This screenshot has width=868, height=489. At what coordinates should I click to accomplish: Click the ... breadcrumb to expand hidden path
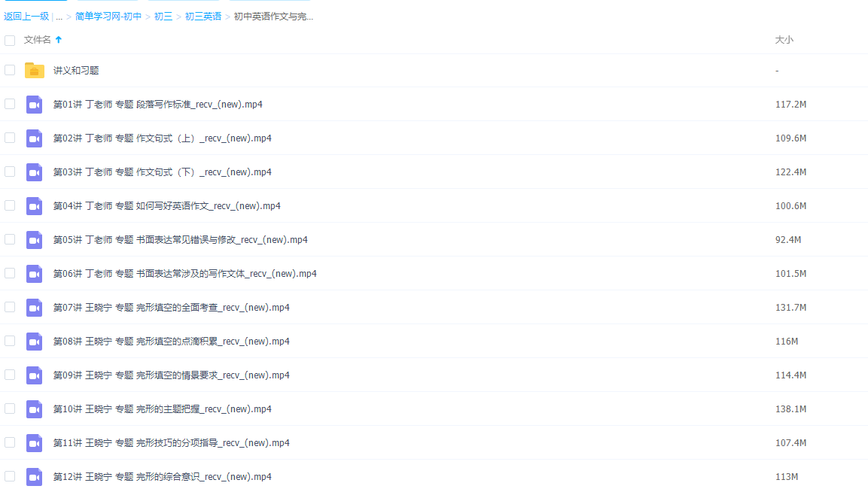pos(59,15)
